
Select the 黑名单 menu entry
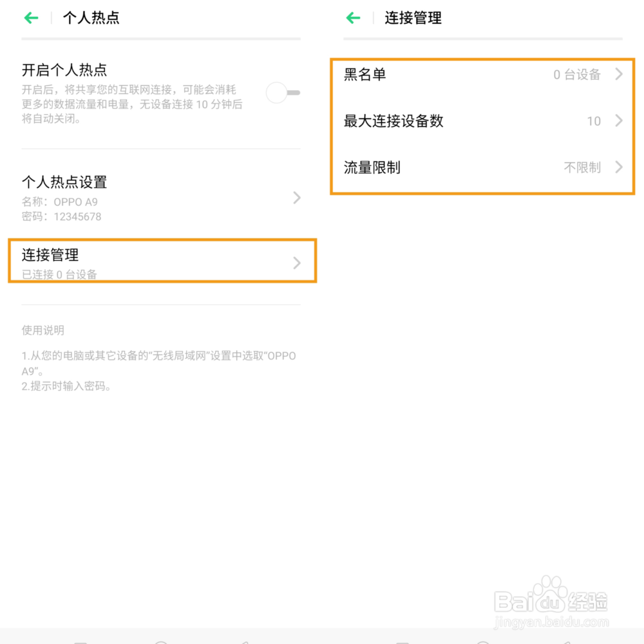tap(483, 74)
